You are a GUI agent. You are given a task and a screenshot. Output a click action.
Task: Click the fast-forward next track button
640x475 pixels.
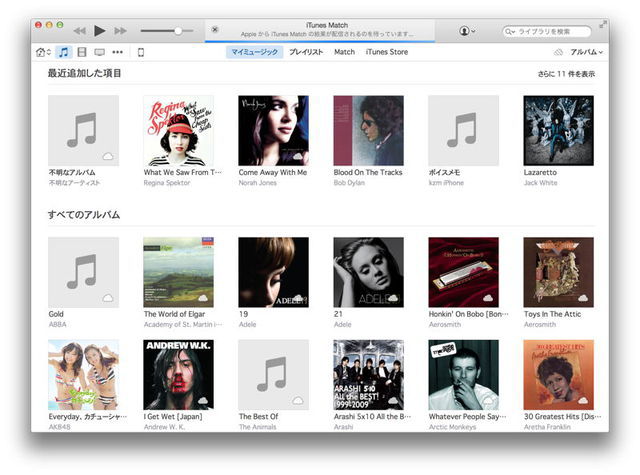(x=121, y=31)
